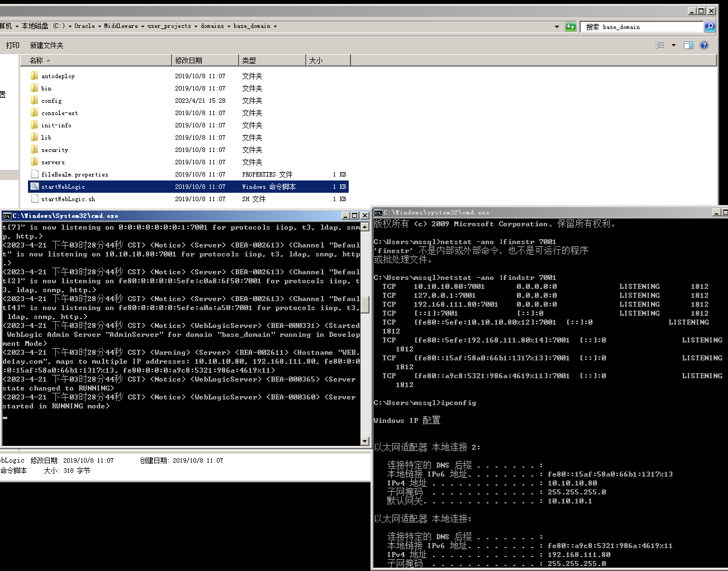Click the 新建文件夹 toolbar button
728x571 pixels.
(46, 45)
